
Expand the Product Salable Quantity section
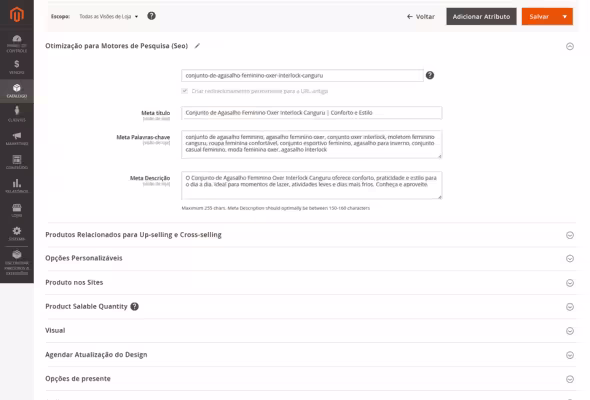[x=570, y=307]
